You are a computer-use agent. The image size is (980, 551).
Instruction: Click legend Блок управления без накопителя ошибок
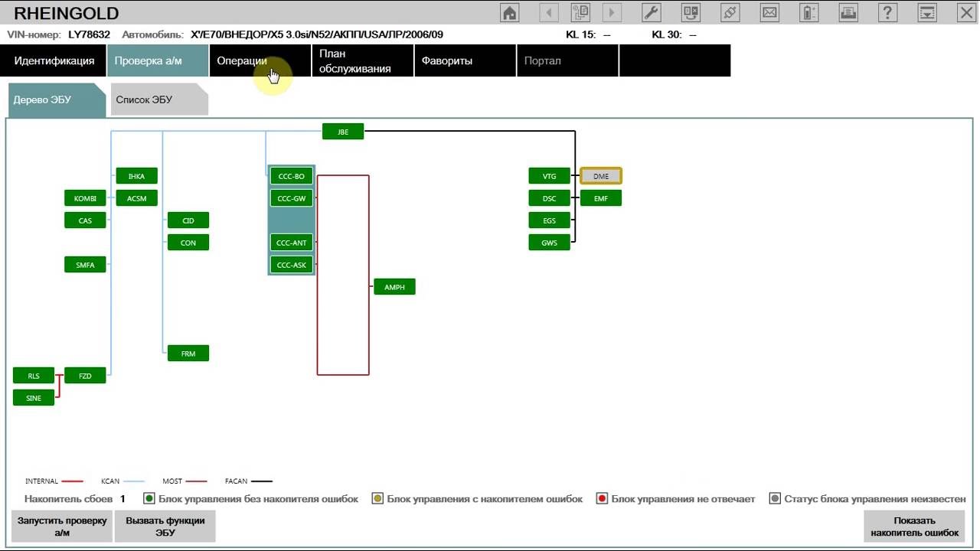coord(258,499)
